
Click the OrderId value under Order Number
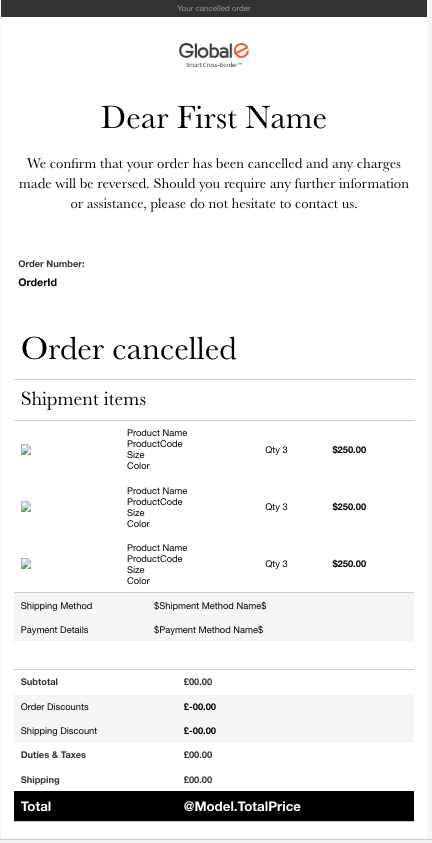38,282
